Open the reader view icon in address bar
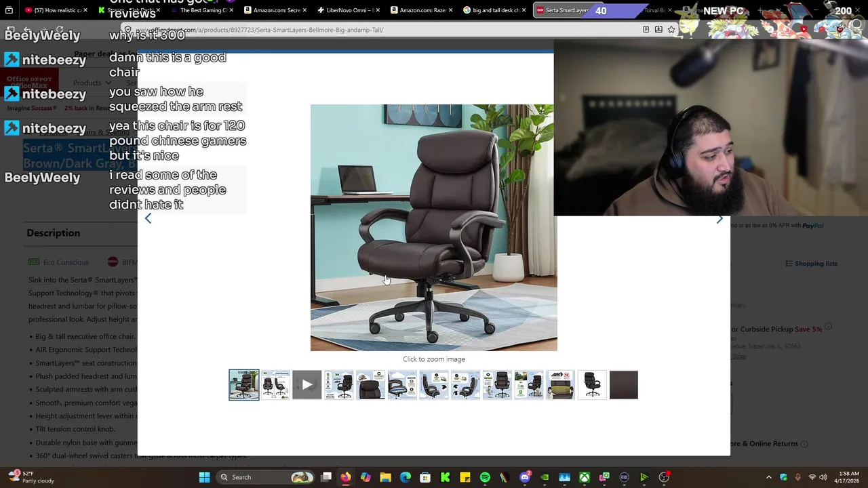The image size is (868, 488). click(x=646, y=30)
